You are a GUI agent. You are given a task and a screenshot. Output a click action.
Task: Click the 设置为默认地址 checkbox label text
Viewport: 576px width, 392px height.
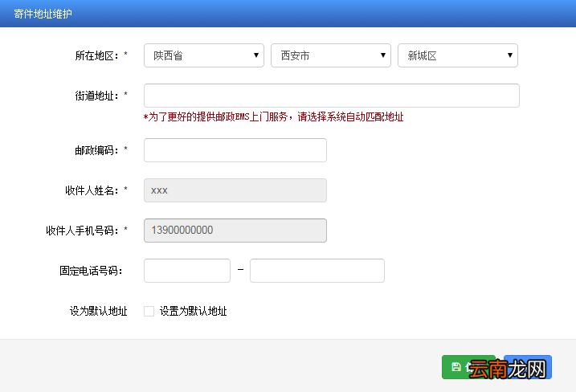pyautogui.click(x=193, y=311)
